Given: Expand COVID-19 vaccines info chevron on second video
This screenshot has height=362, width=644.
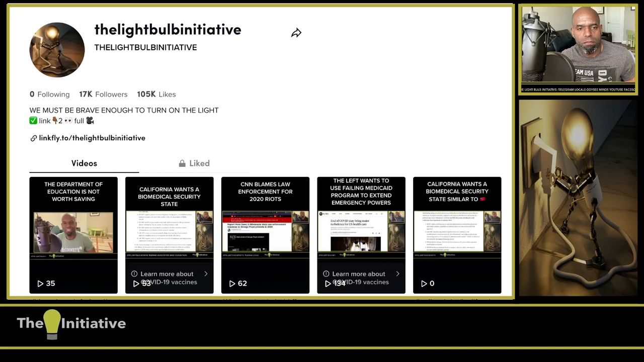Looking at the screenshot, I should point(206,274).
